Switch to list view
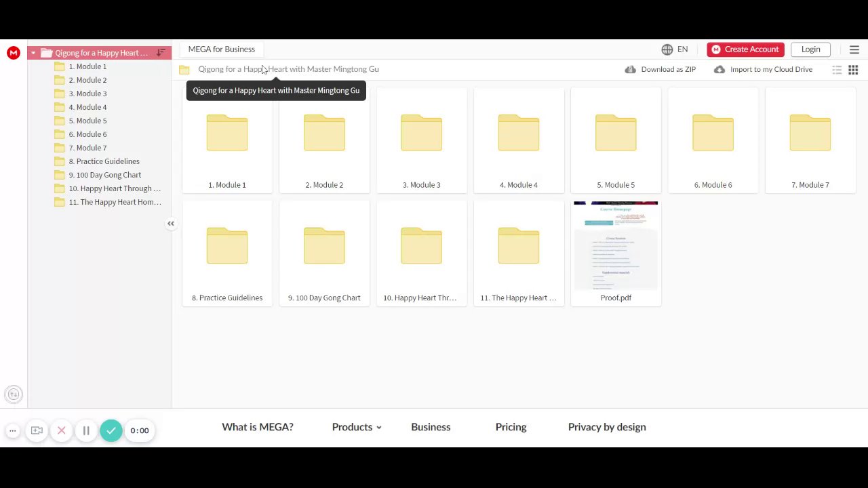868x488 pixels. 837,70
